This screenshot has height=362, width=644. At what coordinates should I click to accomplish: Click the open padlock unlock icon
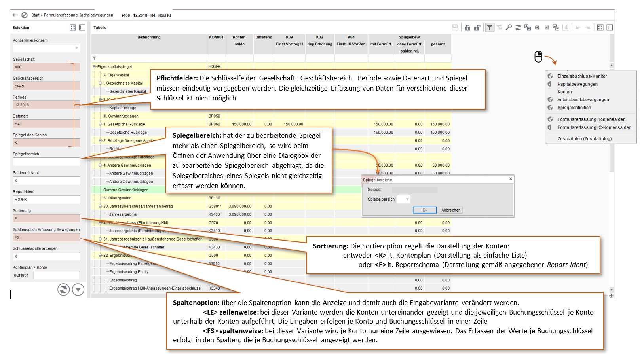pyautogui.click(x=477, y=27)
